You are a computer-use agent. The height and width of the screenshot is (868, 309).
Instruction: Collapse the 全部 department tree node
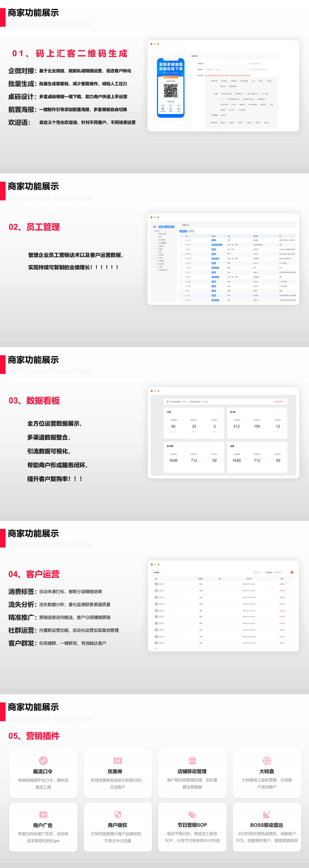[155, 231]
